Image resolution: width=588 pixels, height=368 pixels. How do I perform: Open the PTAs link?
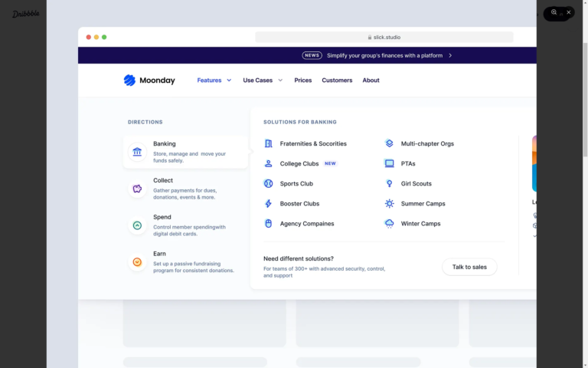pos(408,164)
